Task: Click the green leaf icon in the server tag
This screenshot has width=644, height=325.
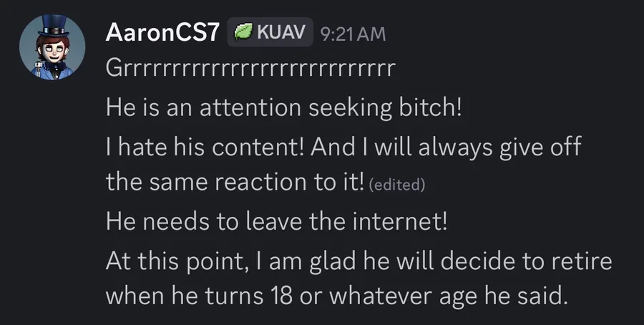Action: click(242, 33)
